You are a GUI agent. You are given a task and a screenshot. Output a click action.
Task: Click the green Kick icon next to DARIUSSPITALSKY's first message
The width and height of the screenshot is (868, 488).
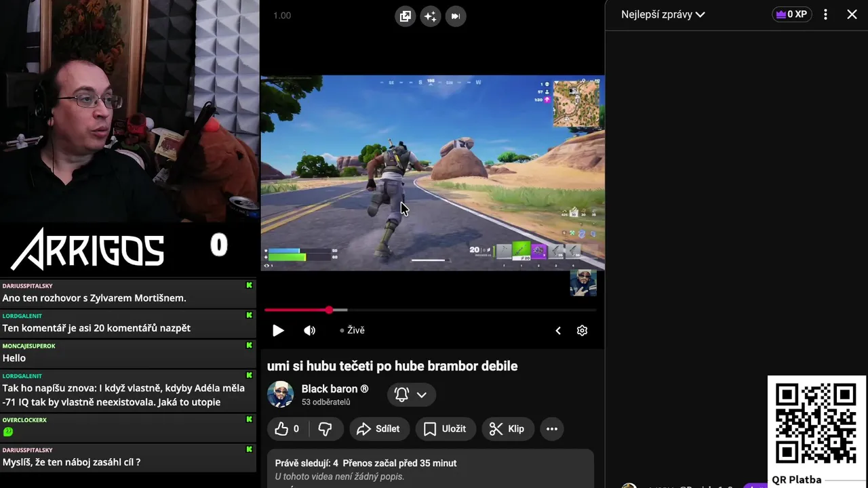249,285
